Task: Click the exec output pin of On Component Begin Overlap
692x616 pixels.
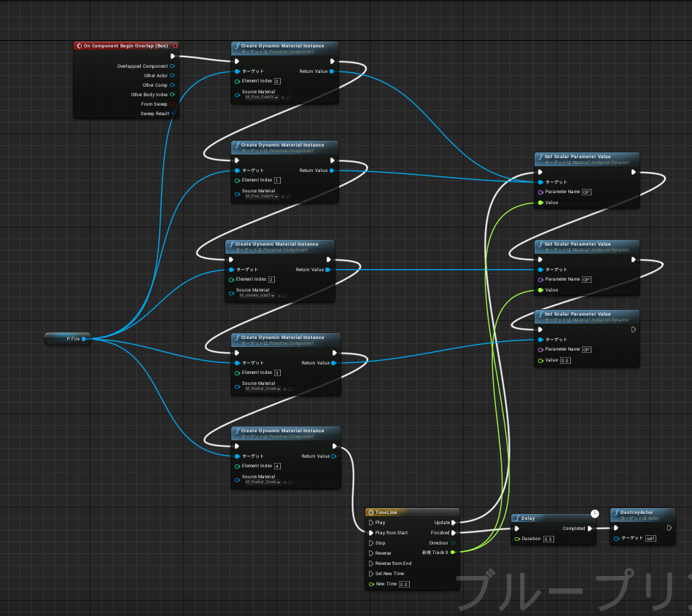Action: (x=173, y=56)
